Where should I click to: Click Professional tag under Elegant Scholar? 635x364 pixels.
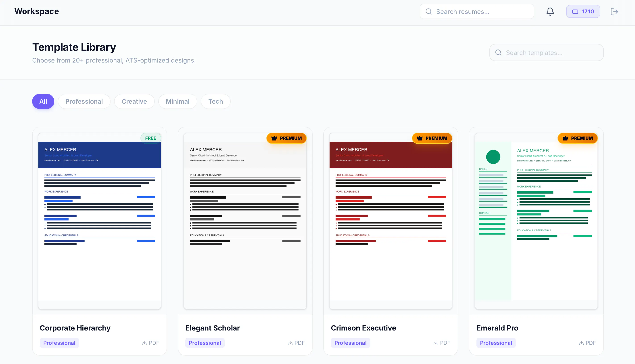205,343
